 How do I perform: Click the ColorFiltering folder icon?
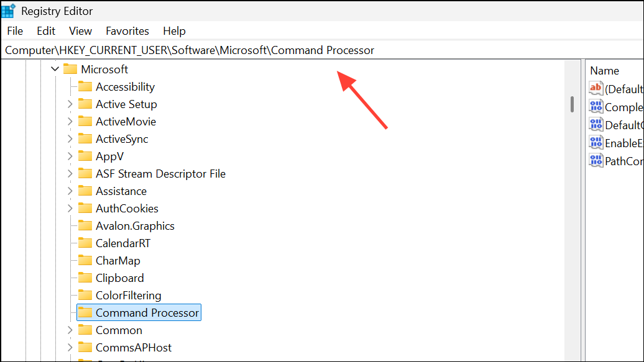(85, 295)
